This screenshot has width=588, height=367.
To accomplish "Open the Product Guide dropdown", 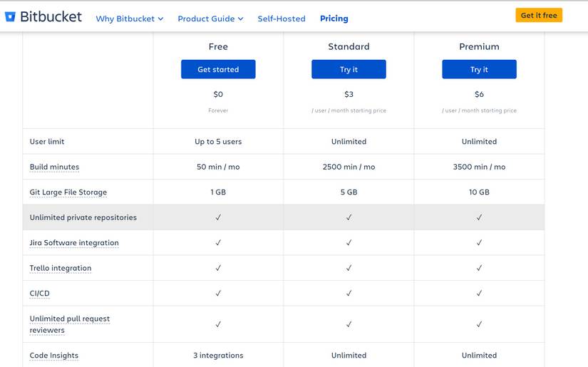I will pos(210,19).
